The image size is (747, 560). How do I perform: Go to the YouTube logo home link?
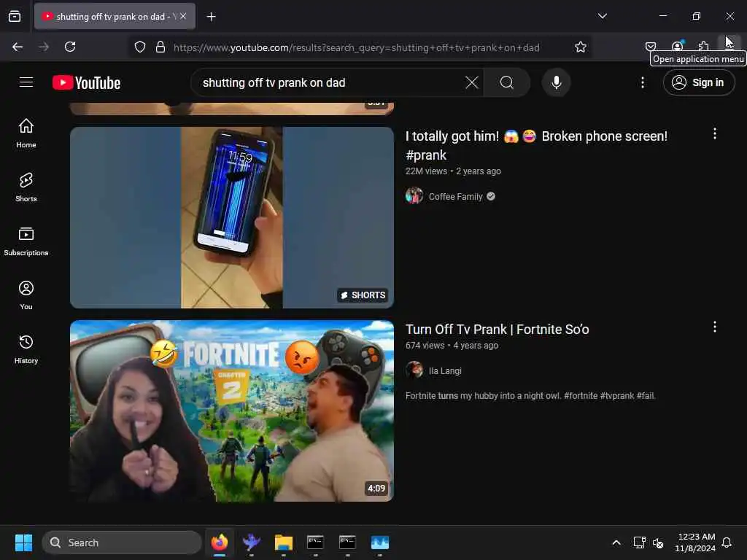pyautogui.click(x=86, y=83)
